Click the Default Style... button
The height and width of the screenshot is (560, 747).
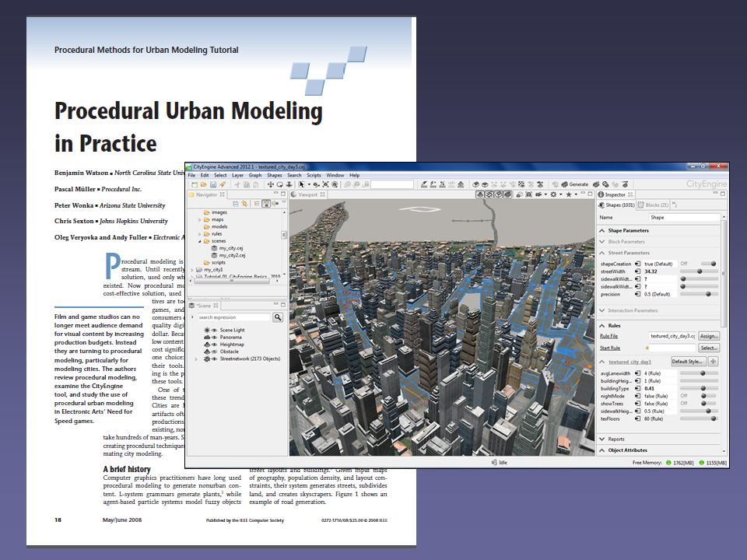click(x=689, y=362)
